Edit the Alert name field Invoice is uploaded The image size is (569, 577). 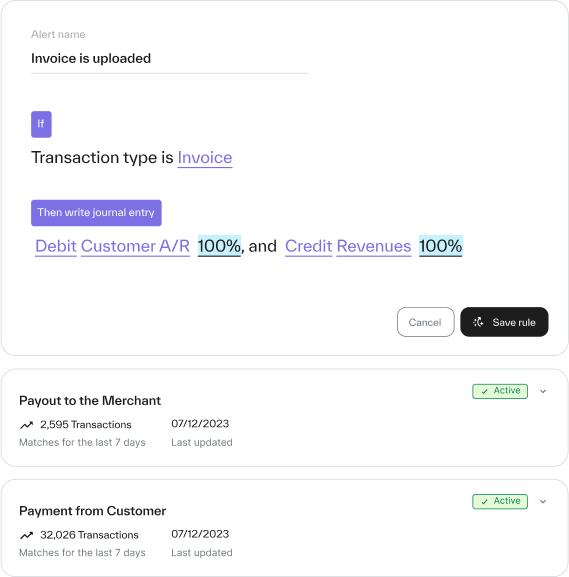tap(169, 59)
